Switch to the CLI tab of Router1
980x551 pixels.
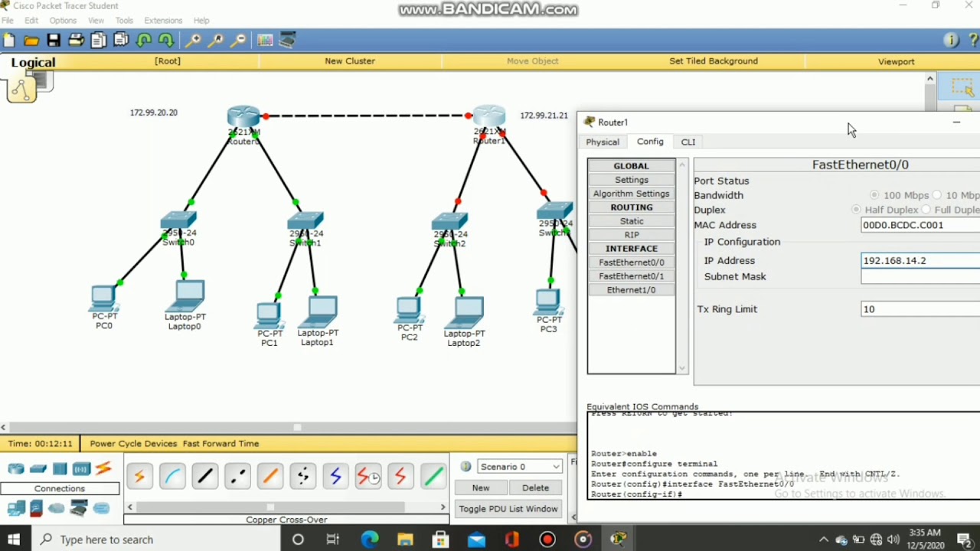click(x=688, y=142)
